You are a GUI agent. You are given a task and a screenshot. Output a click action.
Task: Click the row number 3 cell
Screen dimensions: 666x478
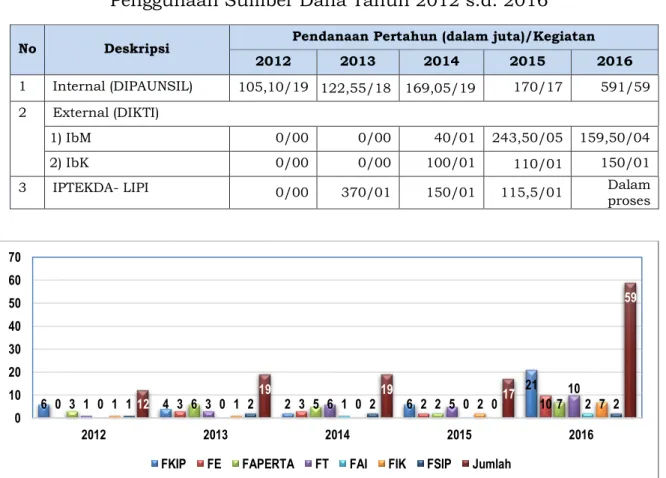(x=27, y=192)
